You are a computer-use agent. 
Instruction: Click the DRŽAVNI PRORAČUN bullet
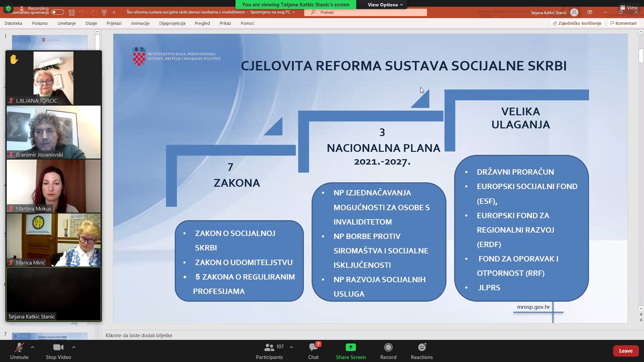[x=515, y=172]
